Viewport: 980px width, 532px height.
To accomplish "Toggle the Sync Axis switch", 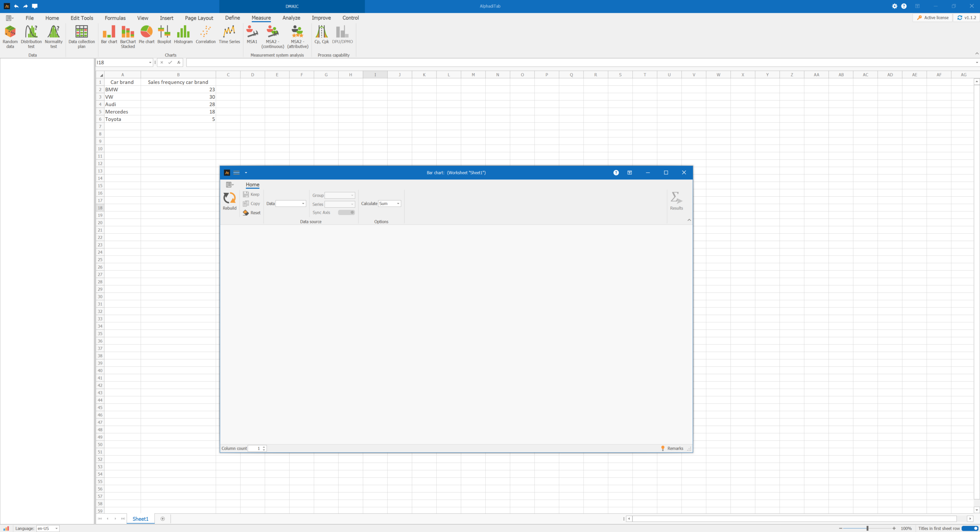I will coord(346,213).
